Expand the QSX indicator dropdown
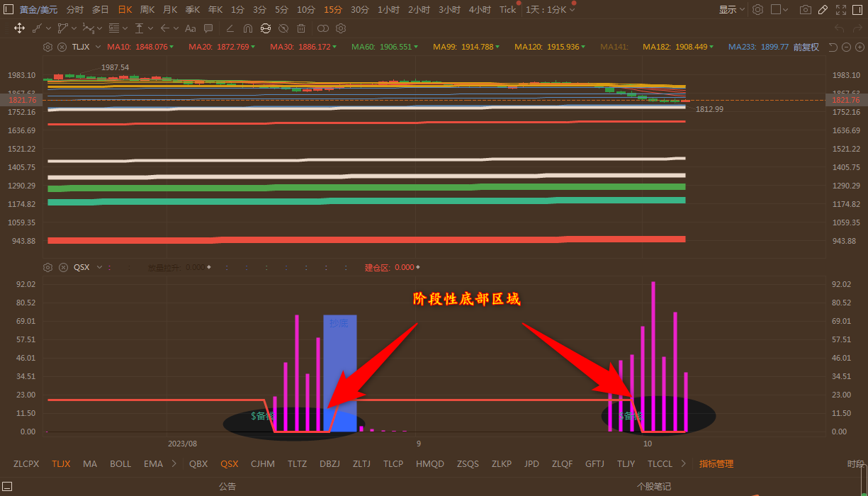 [99, 267]
